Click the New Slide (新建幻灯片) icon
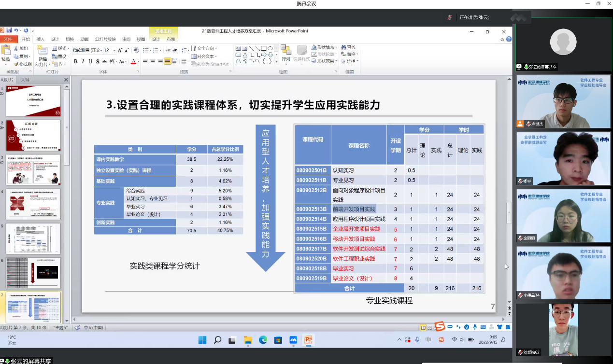613x364 pixels. point(43,53)
